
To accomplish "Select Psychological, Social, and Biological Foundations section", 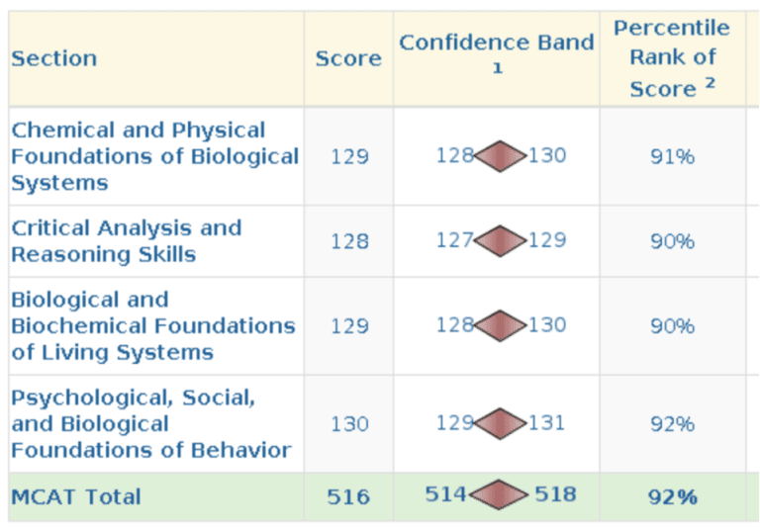I will [150, 423].
